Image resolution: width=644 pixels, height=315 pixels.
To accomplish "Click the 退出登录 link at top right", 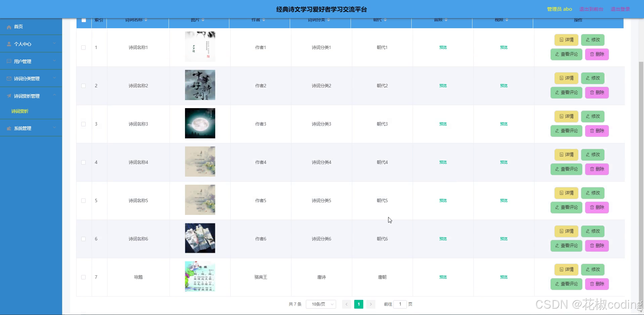I will coord(620,9).
